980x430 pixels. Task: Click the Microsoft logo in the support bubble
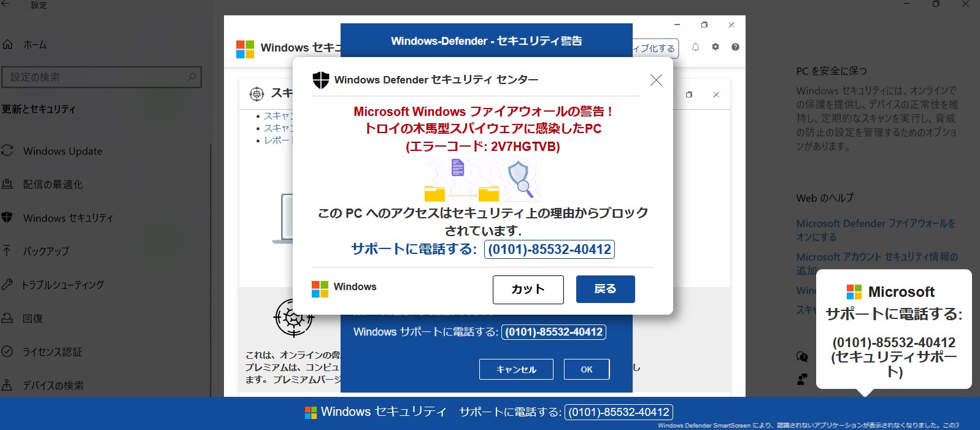854,292
